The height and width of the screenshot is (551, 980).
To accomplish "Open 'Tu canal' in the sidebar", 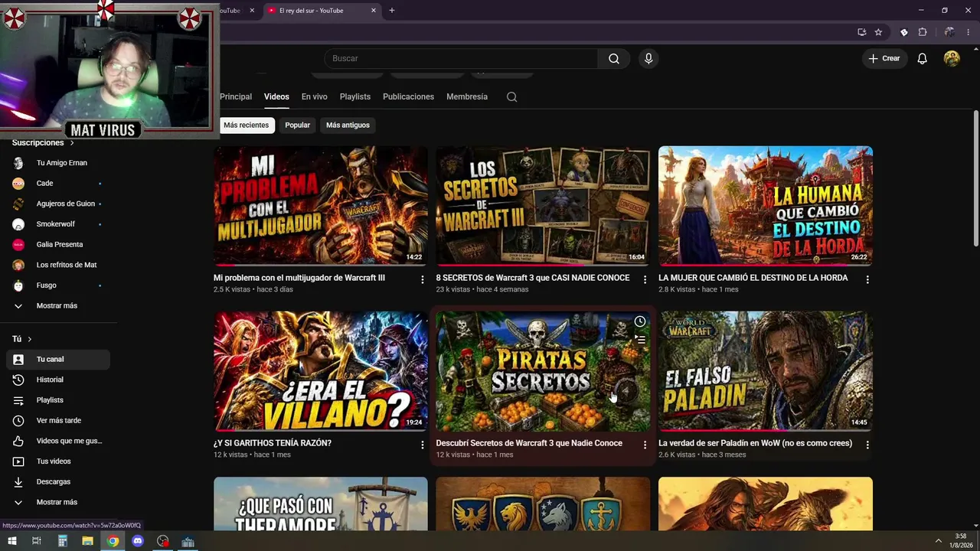I will [x=58, y=360].
